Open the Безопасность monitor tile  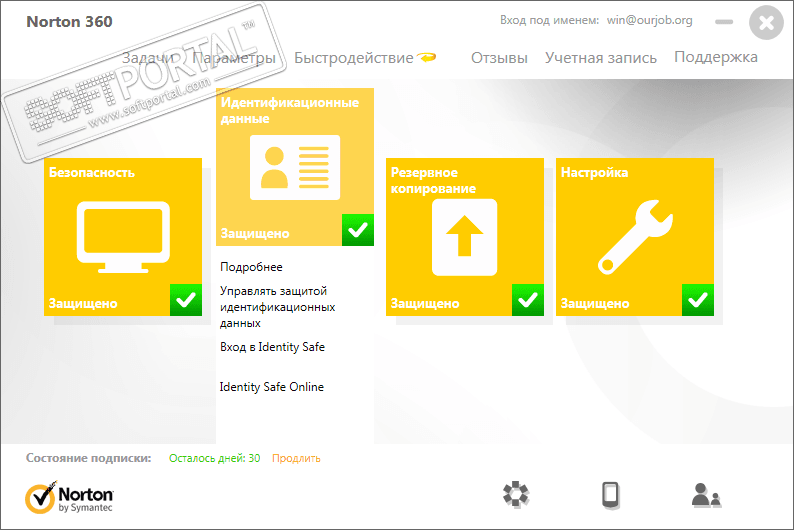point(123,237)
